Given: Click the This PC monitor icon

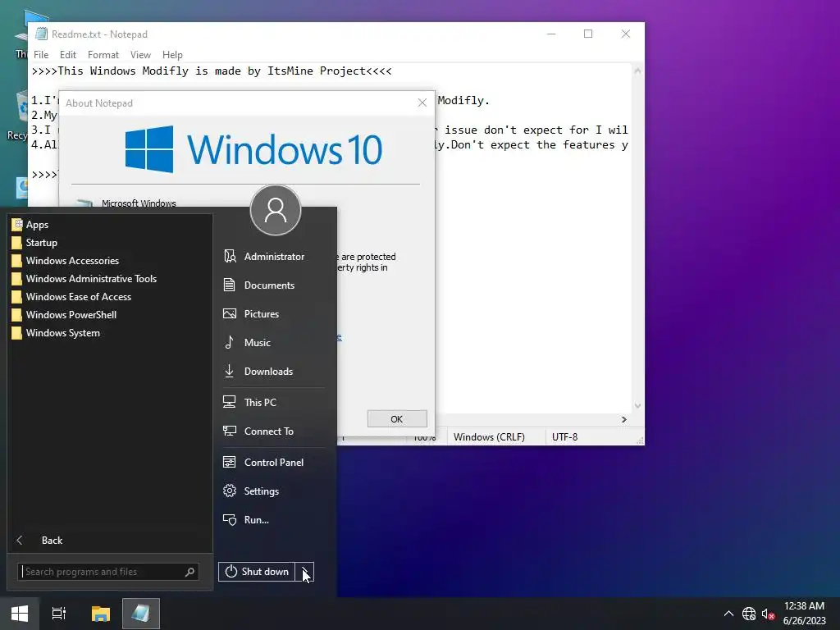Looking at the screenshot, I should tap(230, 402).
